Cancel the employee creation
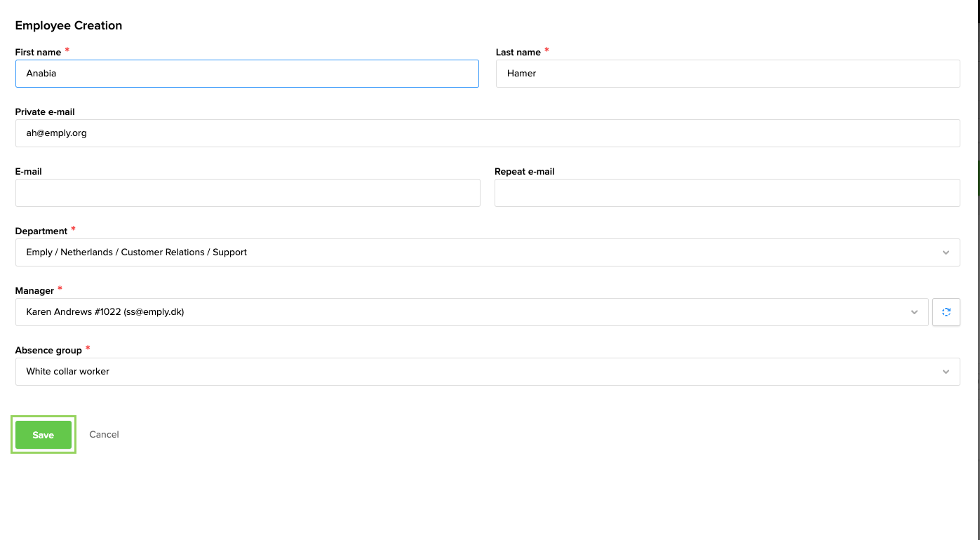Image resolution: width=980 pixels, height=540 pixels. [104, 434]
